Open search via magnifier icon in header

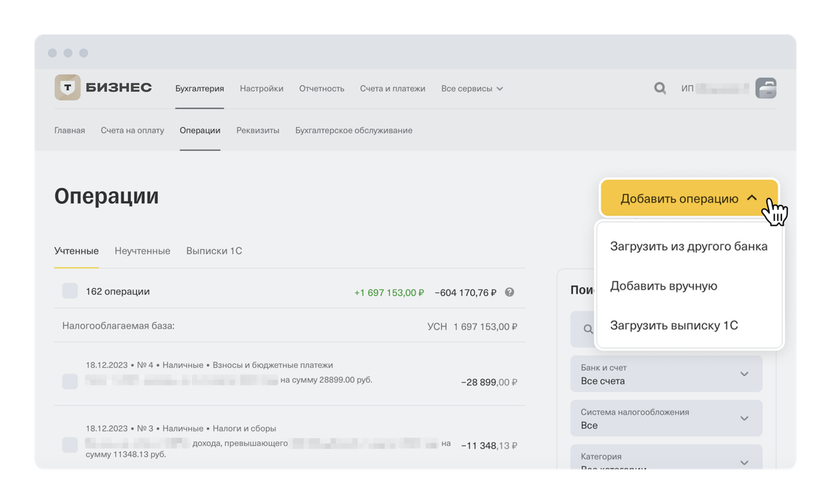click(659, 88)
